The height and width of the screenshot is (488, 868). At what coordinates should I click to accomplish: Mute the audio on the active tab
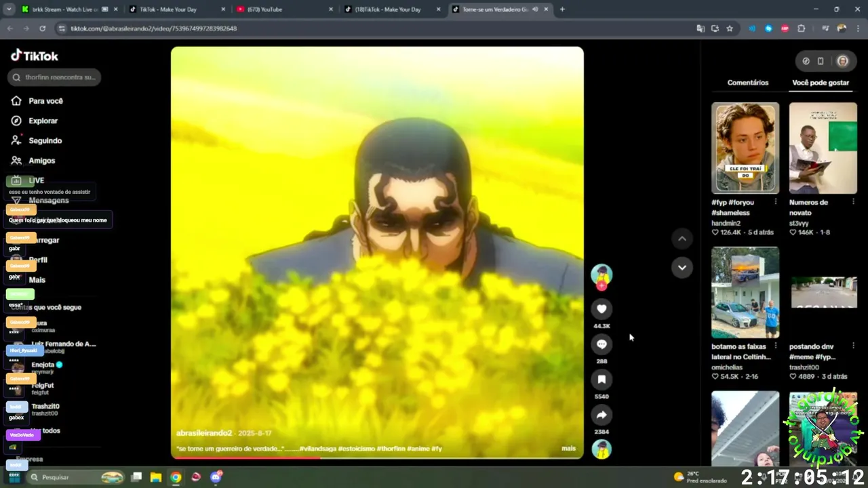point(535,9)
